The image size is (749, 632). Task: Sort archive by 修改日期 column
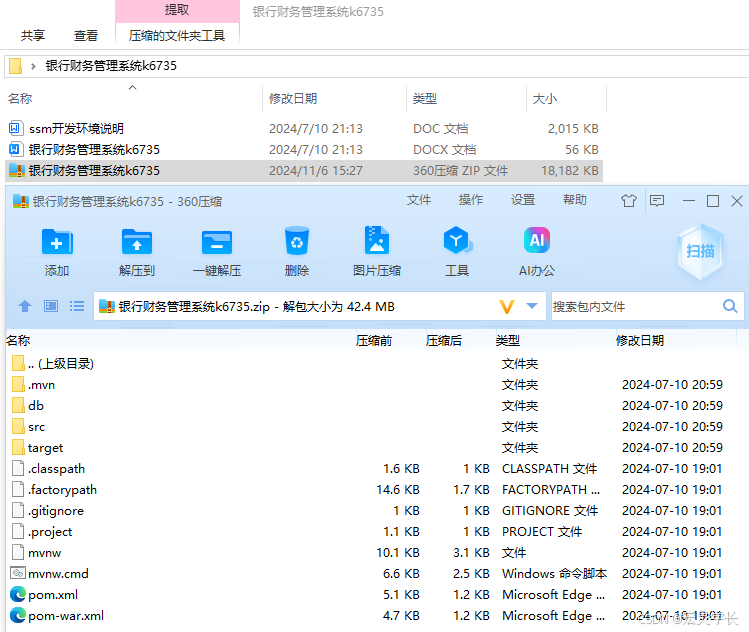click(640, 341)
